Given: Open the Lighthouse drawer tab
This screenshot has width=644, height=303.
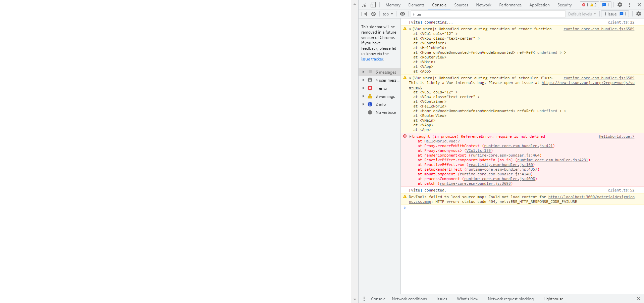Looking at the screenshot, I should tap(553, 299).
